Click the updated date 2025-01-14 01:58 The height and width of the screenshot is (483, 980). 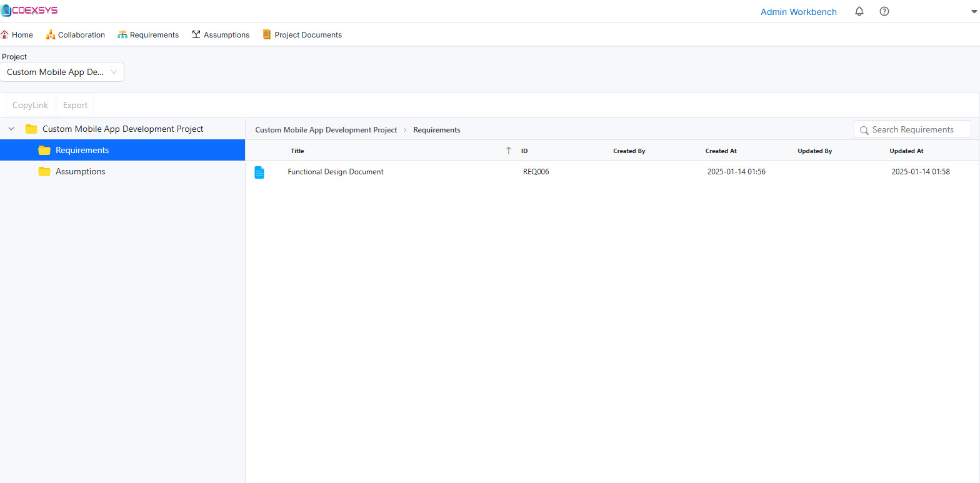coord(921,172)
